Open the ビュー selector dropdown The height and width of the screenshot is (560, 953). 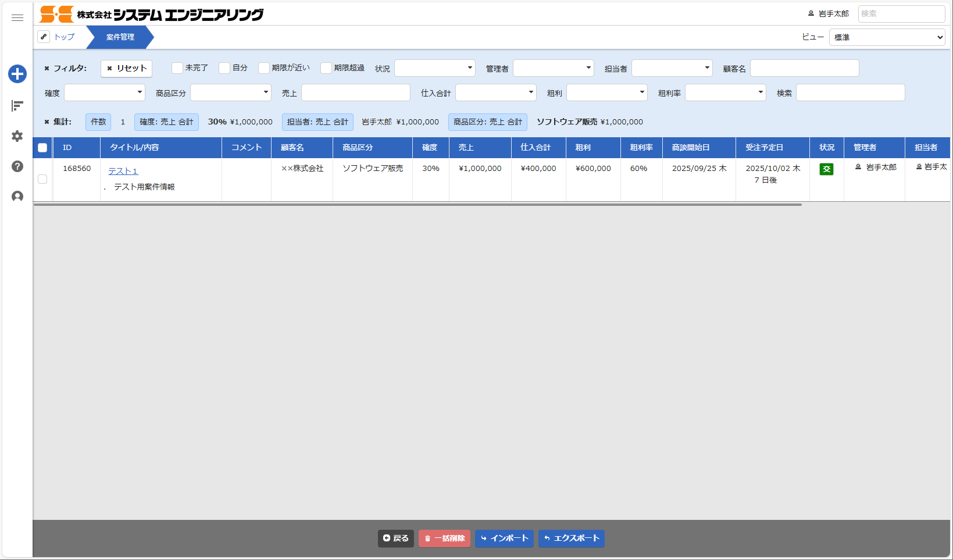[887, 37]
